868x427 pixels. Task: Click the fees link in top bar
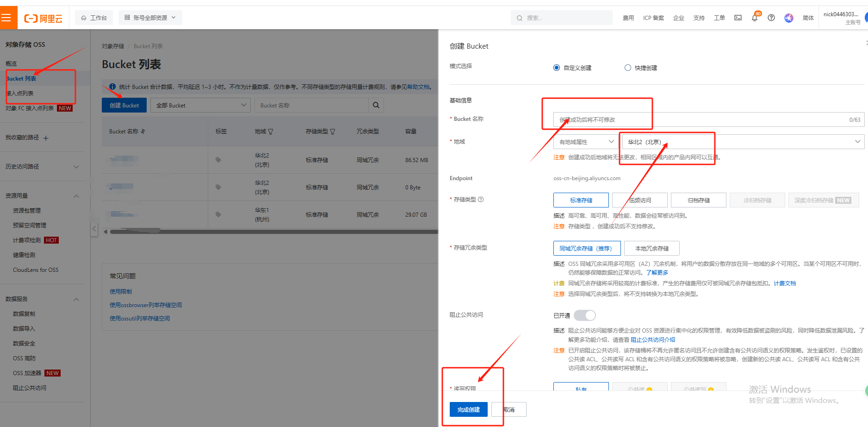click(628, 18)
